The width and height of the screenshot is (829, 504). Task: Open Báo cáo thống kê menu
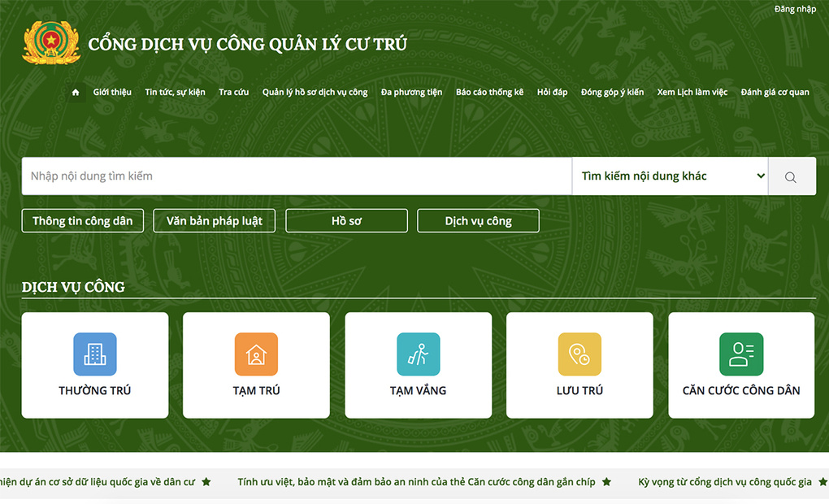(489, 92)
